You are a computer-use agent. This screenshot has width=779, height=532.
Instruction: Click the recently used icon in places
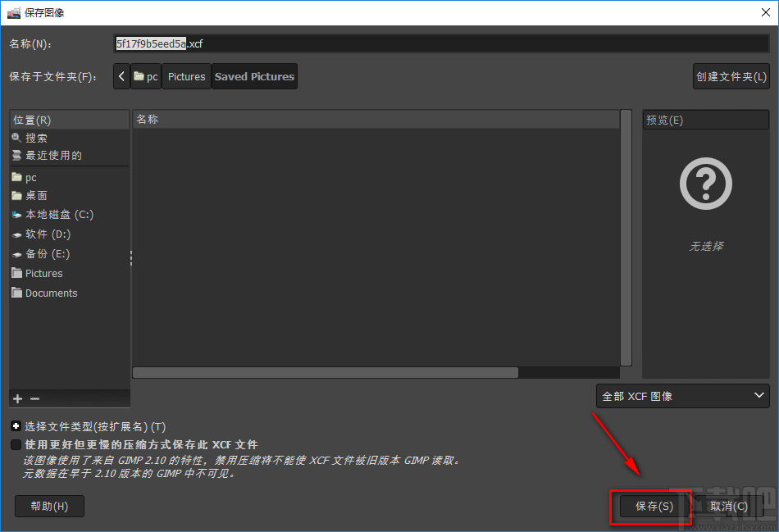coord(16,156)
